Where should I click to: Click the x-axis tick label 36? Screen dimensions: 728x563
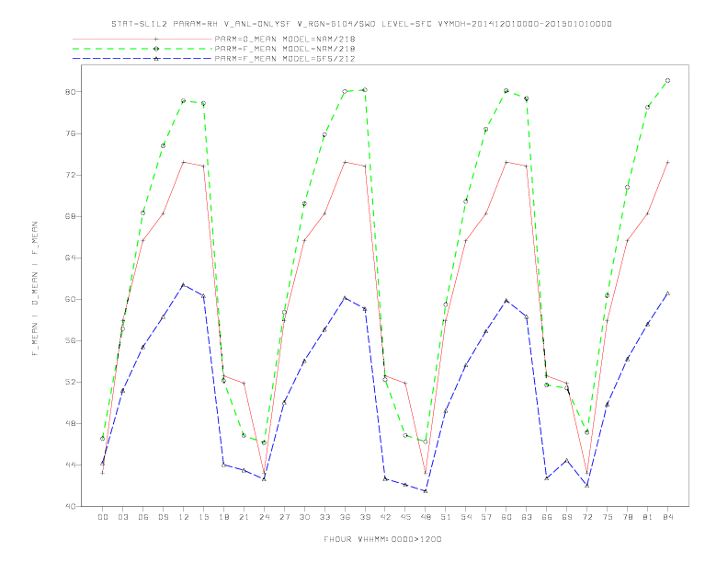(345, 517)
